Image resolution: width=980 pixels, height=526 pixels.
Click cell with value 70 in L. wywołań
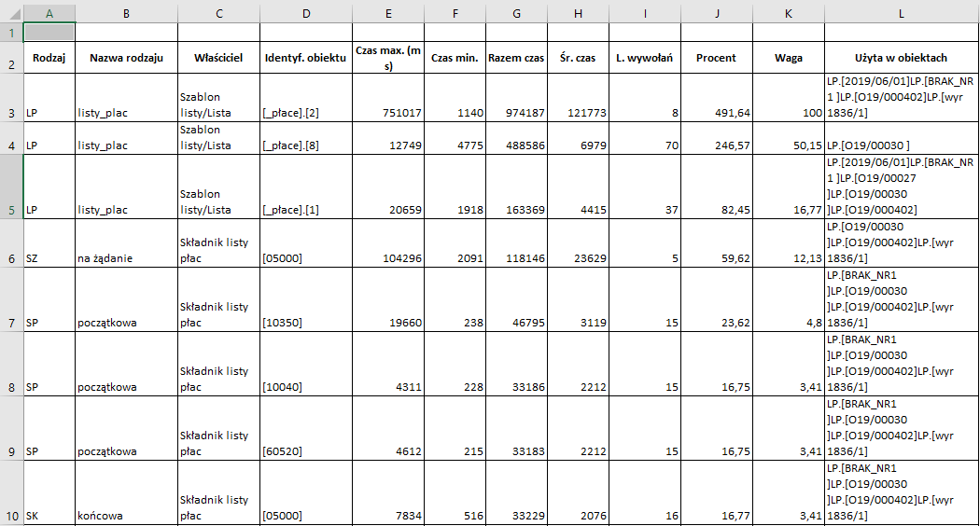coord(645,138)
